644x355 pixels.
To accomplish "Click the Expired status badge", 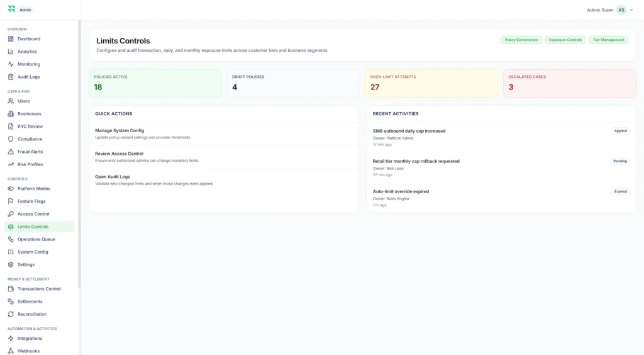I will [x=620, y=191].
